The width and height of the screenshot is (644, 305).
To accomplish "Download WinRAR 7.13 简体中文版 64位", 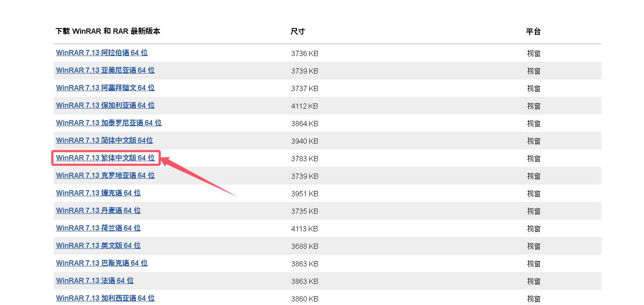I will tap(104, 140).
